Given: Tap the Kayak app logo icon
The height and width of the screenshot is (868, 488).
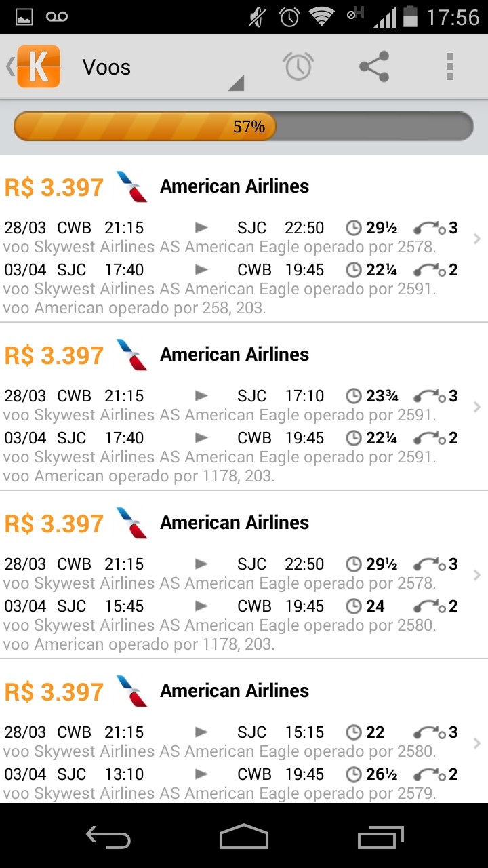Looking at the screenshot, I should tap(39, 66).
